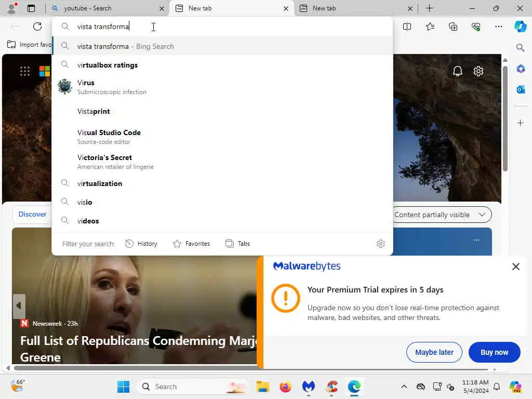Open the Collections icon

(453, 26)
